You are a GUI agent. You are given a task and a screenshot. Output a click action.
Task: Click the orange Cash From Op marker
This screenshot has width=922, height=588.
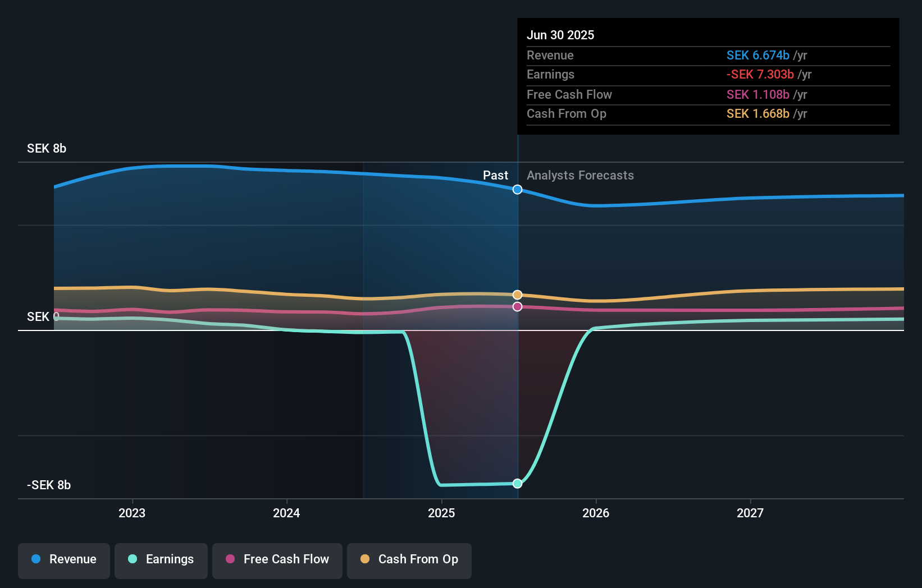(517, 295)
